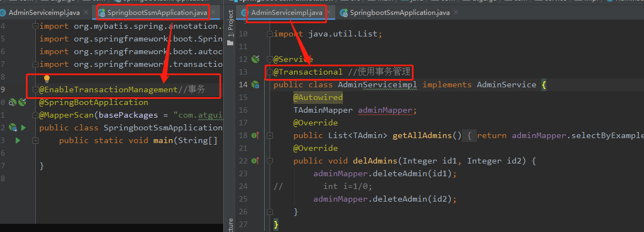
Task: Click TAdminMapper type name in code
Action: [323, 110]
